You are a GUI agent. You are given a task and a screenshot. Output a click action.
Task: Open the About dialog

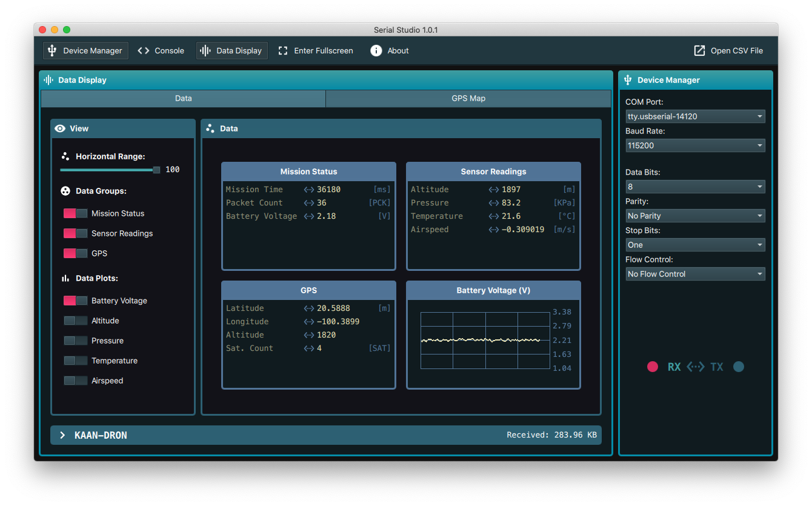tap(390, 51)
